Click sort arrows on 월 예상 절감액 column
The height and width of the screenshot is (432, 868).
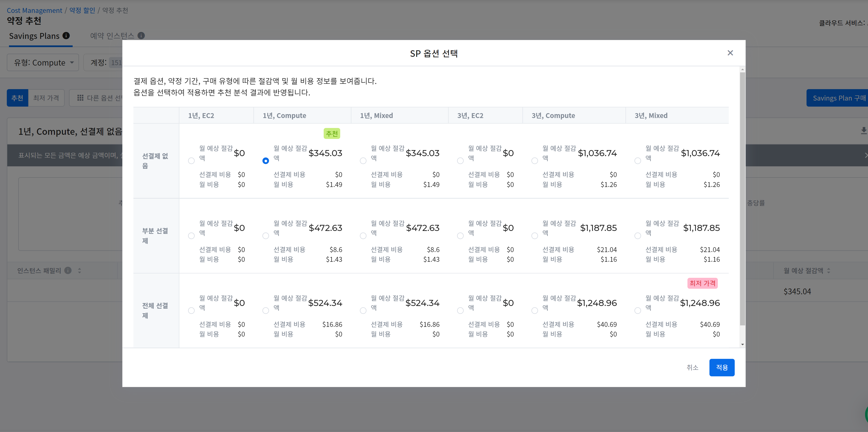pos(829,270)
